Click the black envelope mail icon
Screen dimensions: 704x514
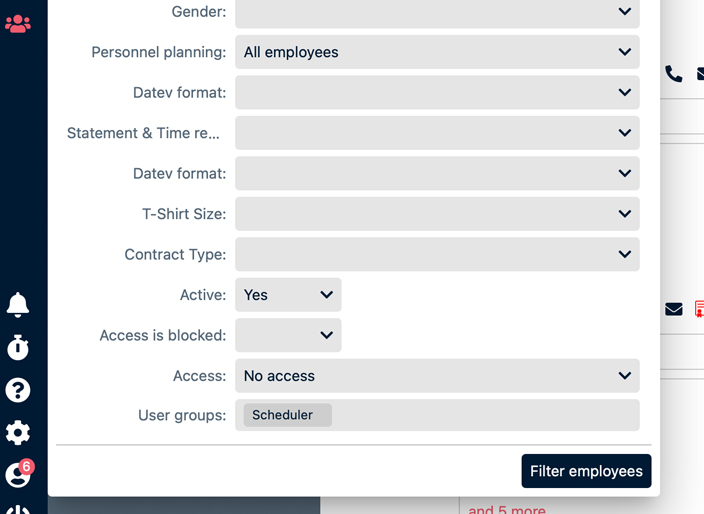tap(673, 309)
